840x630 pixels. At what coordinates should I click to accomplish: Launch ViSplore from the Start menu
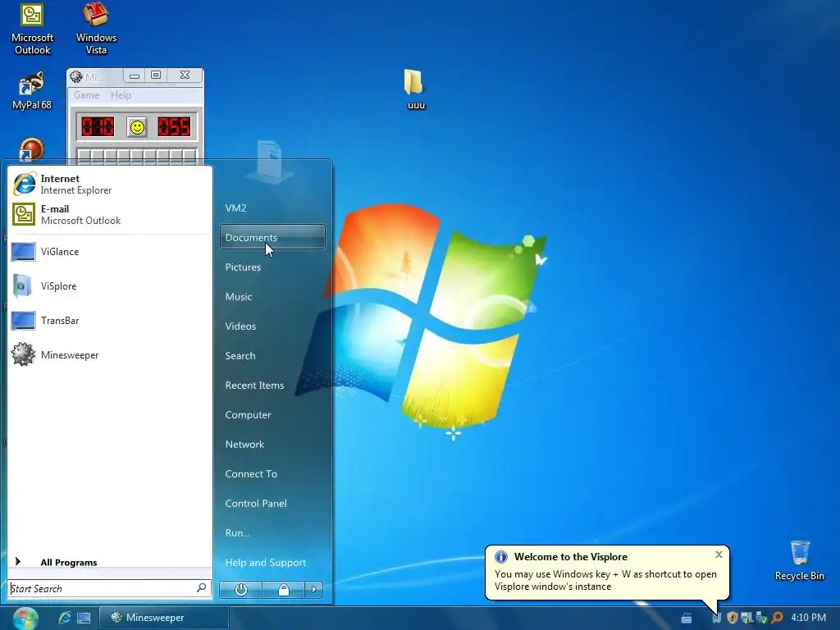110,286
